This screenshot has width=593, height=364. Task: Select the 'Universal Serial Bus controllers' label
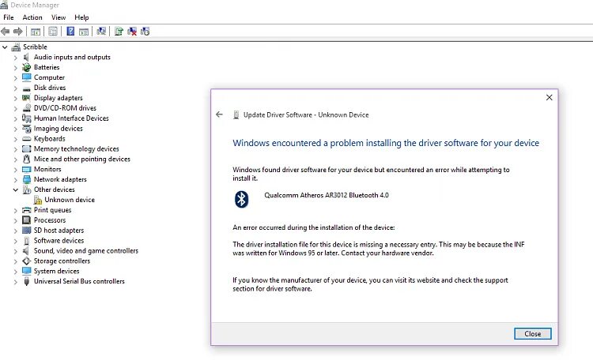pyautogui.click(x=79, y=281)
